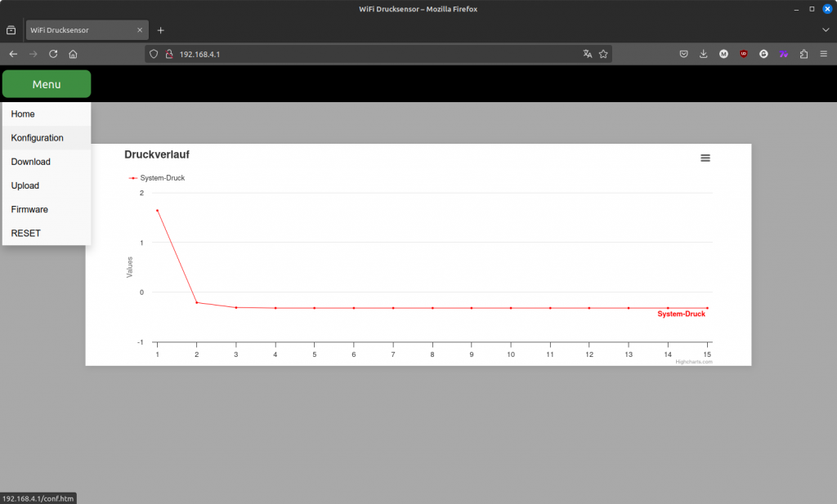Expand the list all tabs chevron
The image size is (837, 504).
coord(825,30)
